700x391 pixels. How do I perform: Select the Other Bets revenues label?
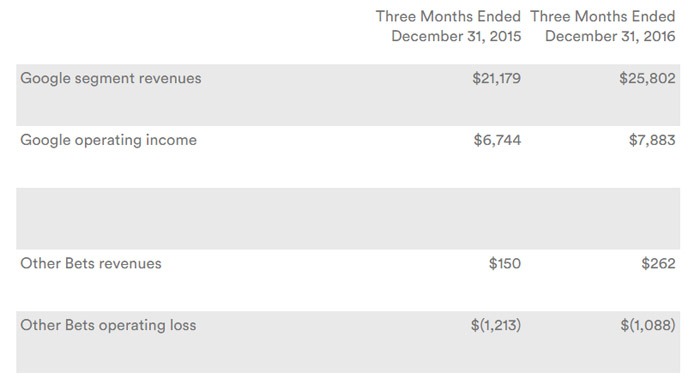pyautogui.click(x=91, y=263)
